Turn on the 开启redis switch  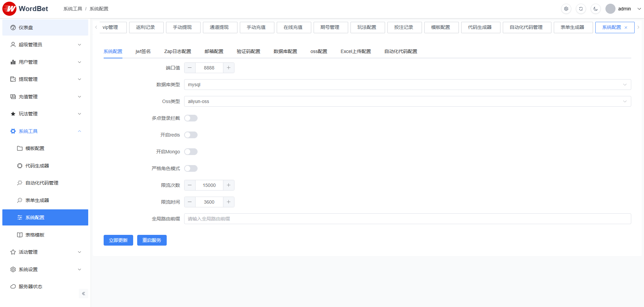[x=191, y=135]
